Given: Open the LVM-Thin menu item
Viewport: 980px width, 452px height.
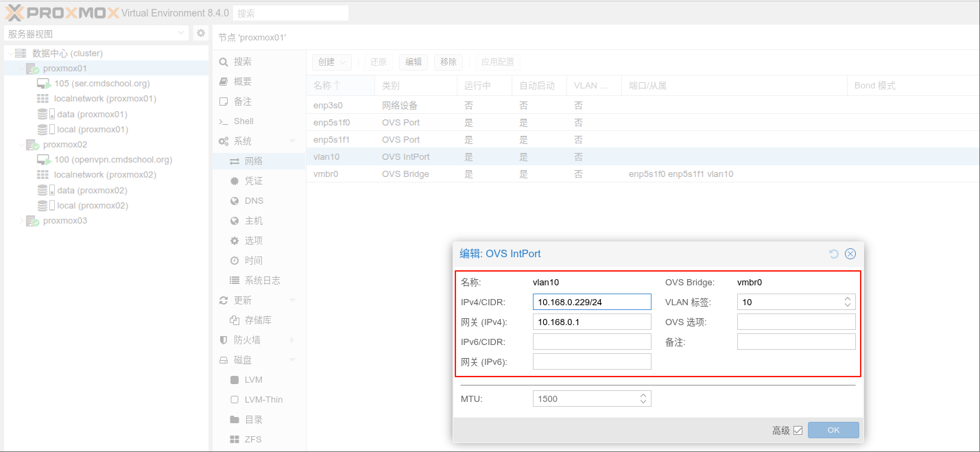Looking at the screenshot, I should 259,400.
